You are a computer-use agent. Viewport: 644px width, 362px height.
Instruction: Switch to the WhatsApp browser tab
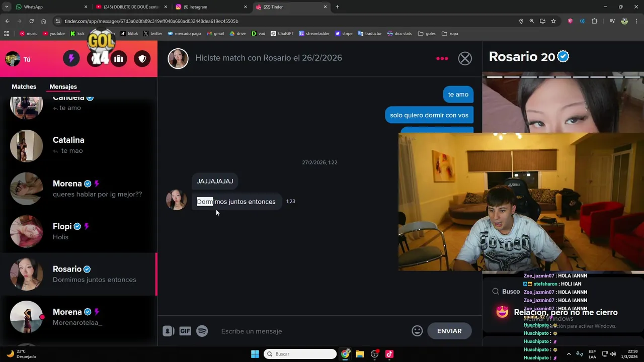(x=50, y=7)
